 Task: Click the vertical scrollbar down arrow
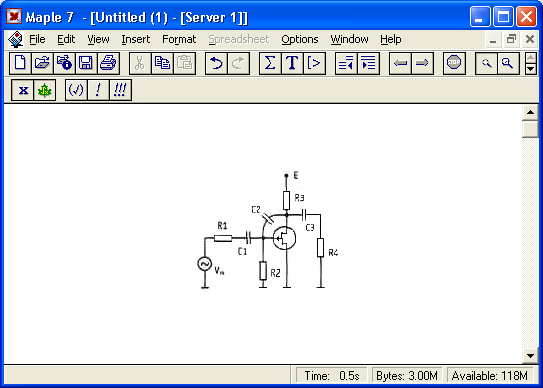coord(530,355)
